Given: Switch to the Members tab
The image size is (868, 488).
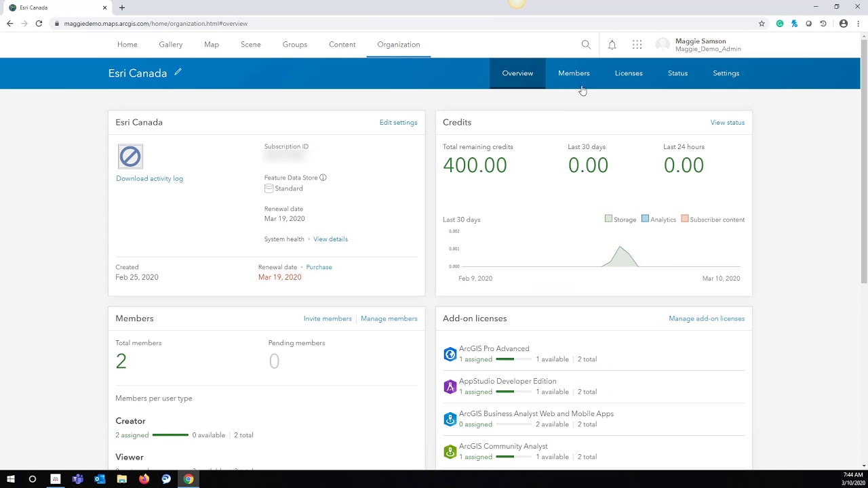Looking at the screenshot, I should pyautogui.click(x=574, y=73).
